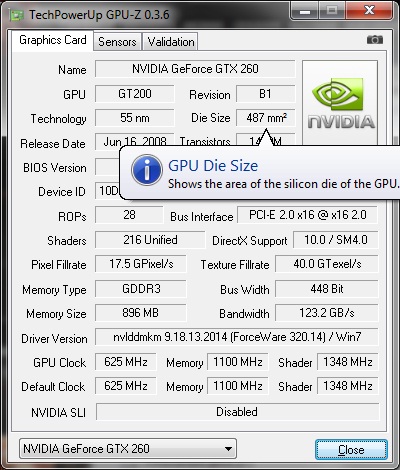The width and height of the screenshot is (400, 470).
Task: Click the camera screenshot icon
Action: [375, 40]
